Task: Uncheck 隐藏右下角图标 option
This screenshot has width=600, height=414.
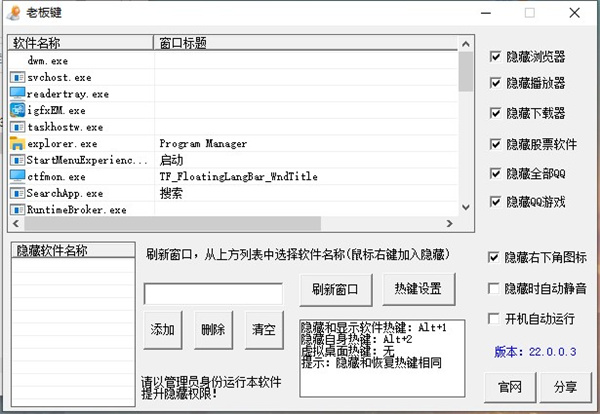Action: point(494,257)
